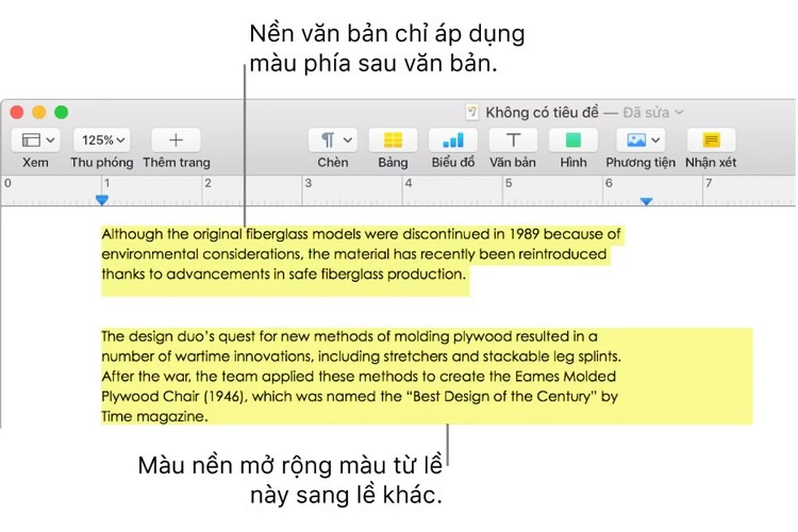Insert a chart with Biểu đồ
798x532 pixels.
(453, 140)
